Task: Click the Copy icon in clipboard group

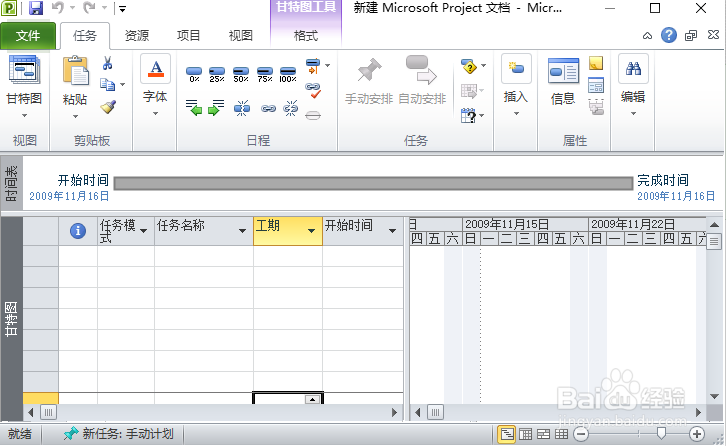Action: pyautogui.click(x=107, y=84)
